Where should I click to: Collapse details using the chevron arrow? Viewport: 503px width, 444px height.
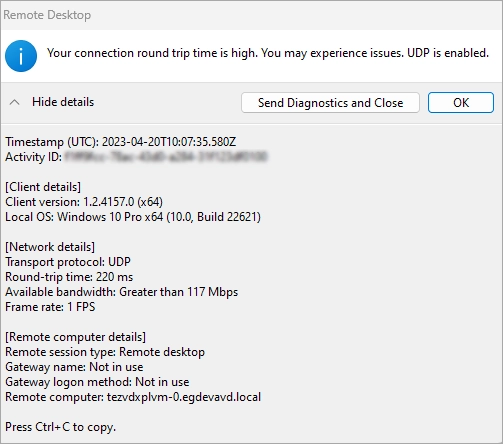[x=15, y=102]
